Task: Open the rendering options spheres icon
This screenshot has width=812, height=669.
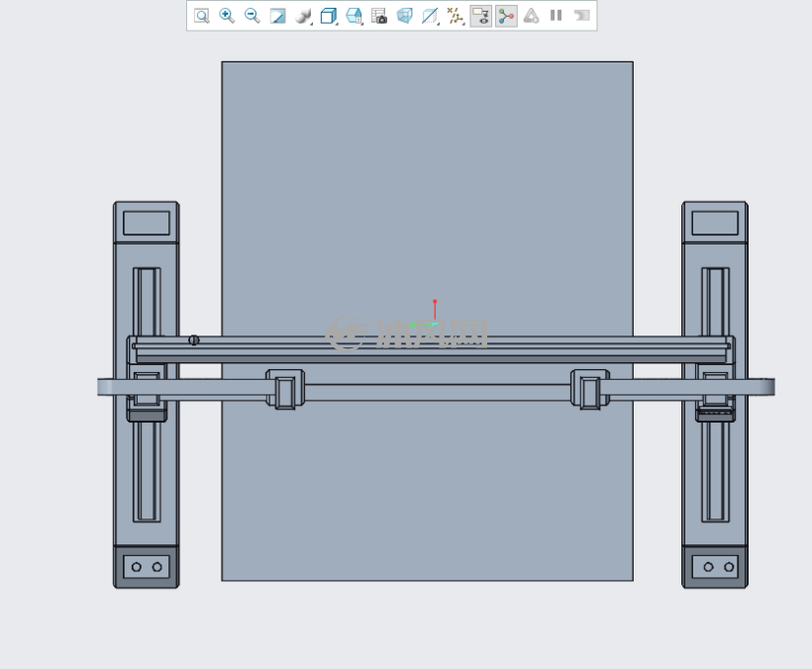Action: tap(303, 16)
